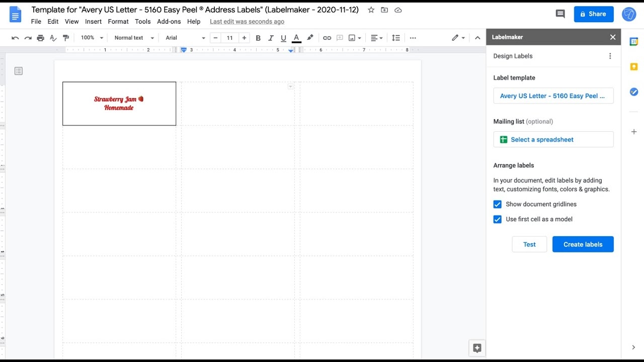Open the comment history icon

point(560,14)
